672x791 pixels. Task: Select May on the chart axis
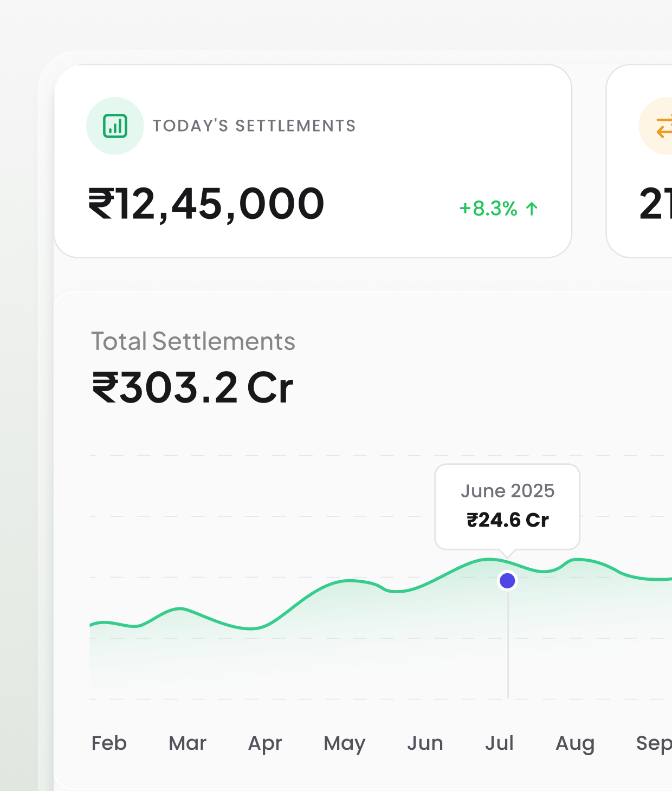345,743
